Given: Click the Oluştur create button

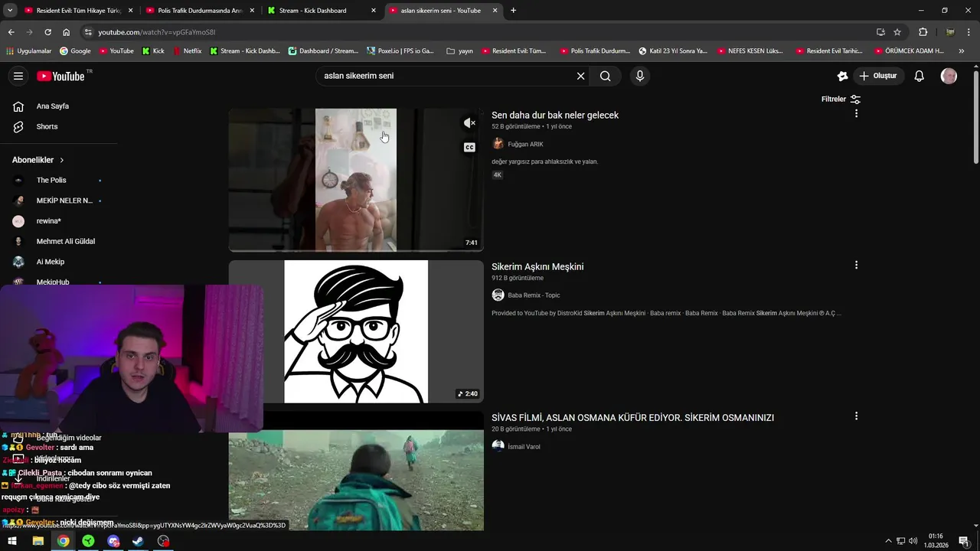Looking at the screenshot, I should click(878, 76).
